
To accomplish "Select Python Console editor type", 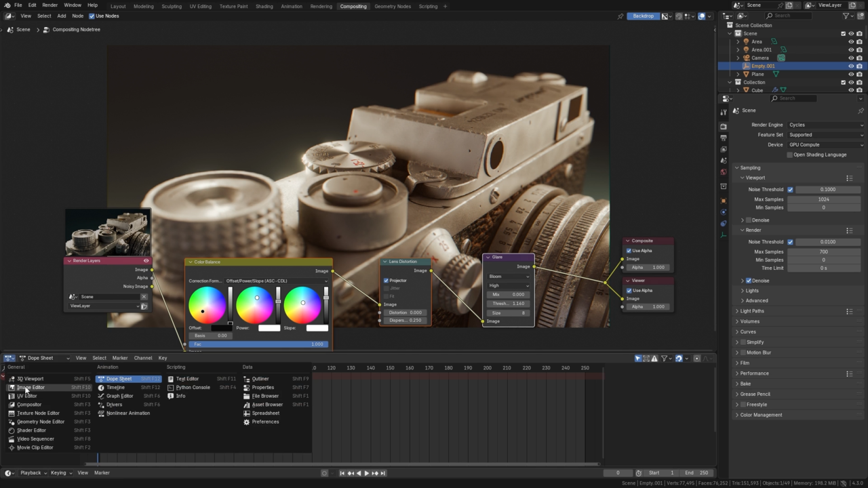I will pyautogui.click(x=193, y=388).
